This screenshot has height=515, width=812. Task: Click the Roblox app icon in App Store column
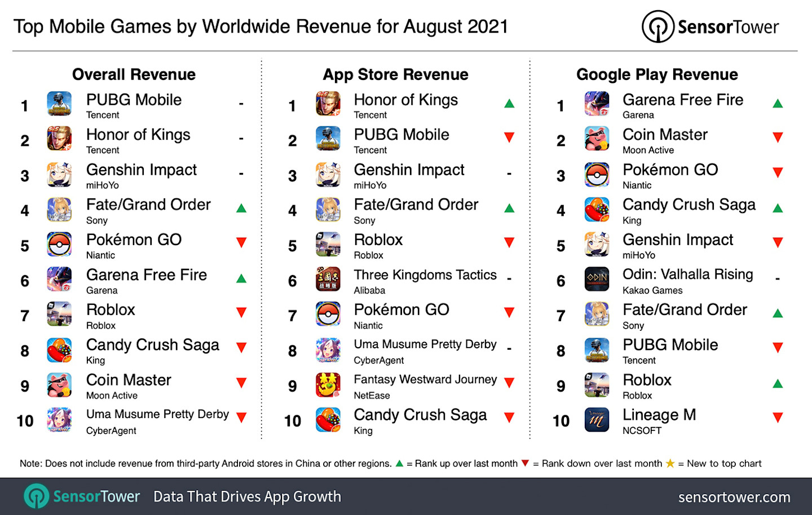click(x=328, y=244)
